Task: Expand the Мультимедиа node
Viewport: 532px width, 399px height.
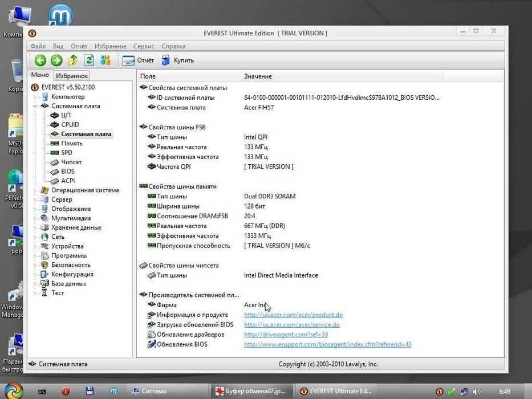Action: [x=35, y=218]
